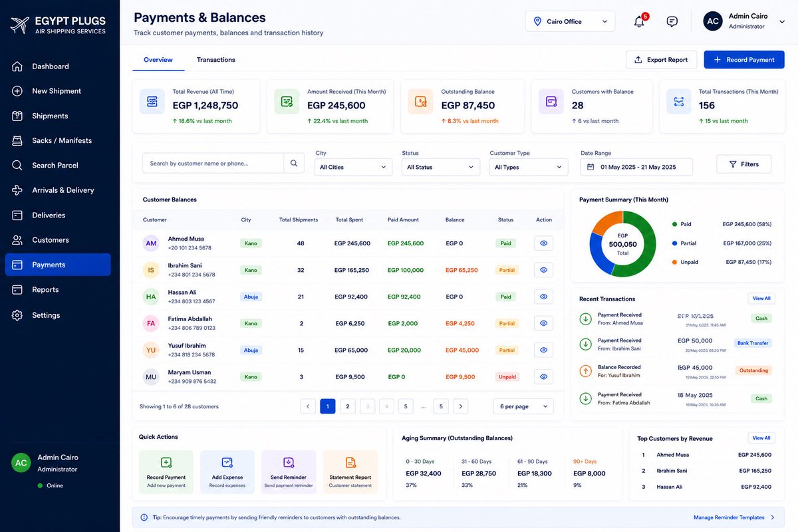798x532 pixels.
Task: View Ahmed Musa's balance details
Action: (x=543, y=243)
